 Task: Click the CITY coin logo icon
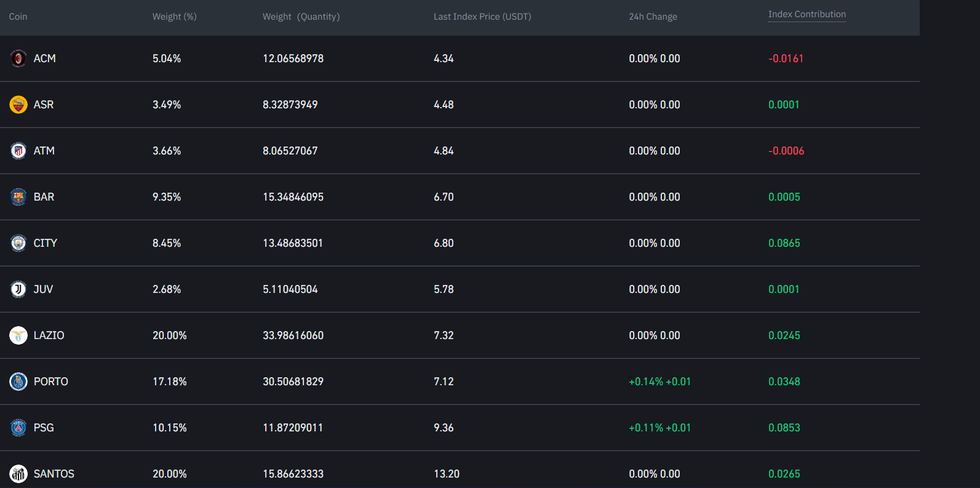tap(18, 243)
